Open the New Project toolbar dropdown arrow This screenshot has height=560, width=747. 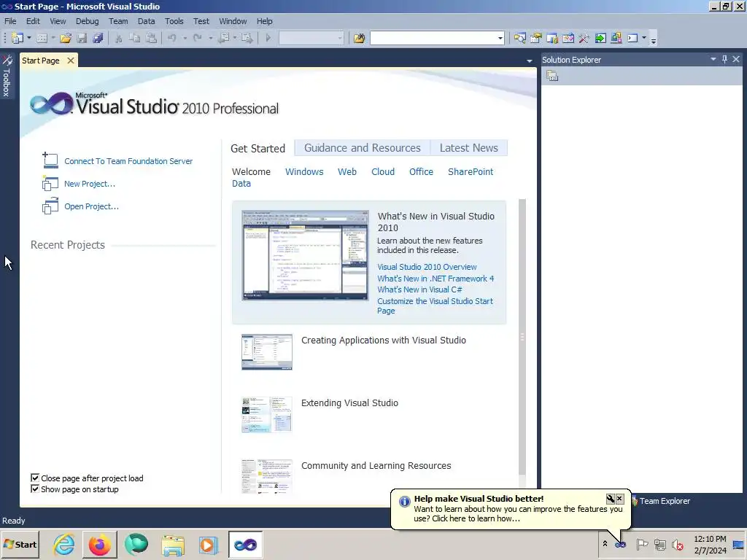(29, 38)
